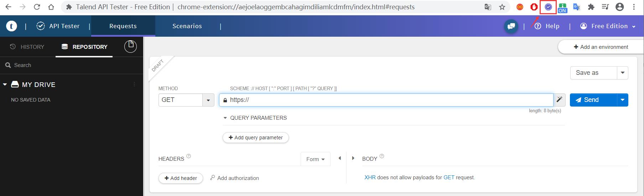Open the Send options dropdown arrow
This screenshot has width=644, height=196.
tap(623, 100)
